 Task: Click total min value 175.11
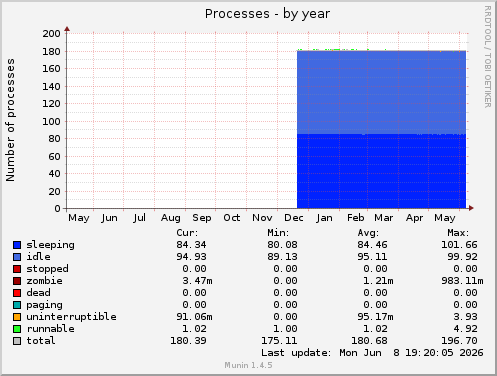point(279,341)
